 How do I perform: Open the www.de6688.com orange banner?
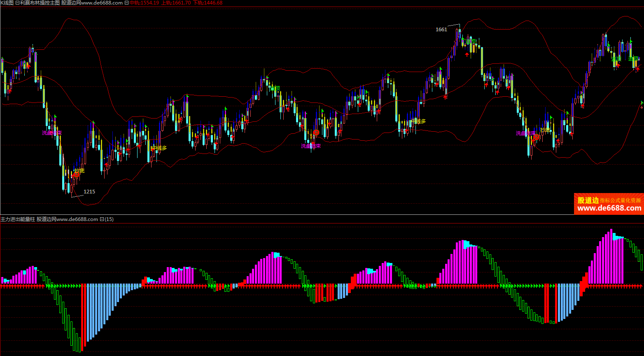pyautogui.click(x=609, y=204)
